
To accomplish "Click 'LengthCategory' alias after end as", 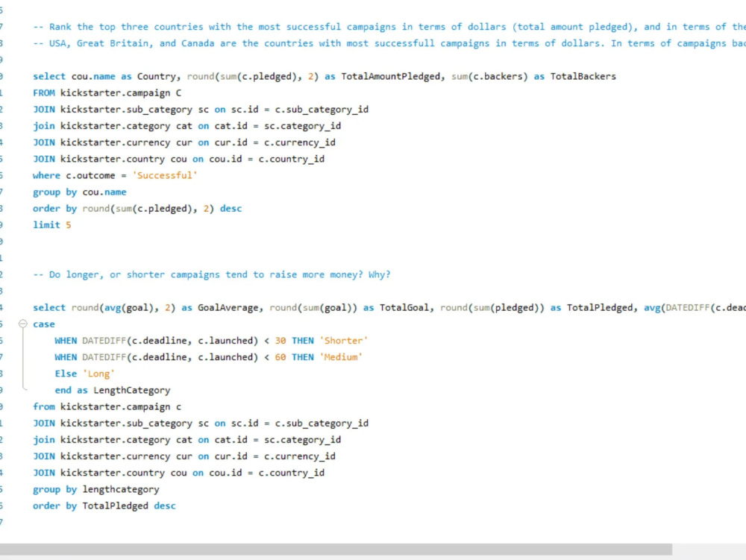I will [x=132, y=390].
